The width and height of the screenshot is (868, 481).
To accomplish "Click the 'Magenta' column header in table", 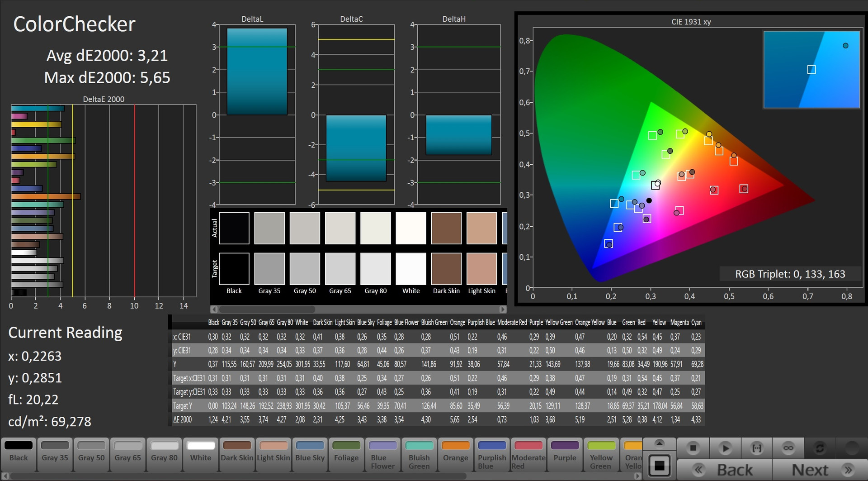I will (x=679, y=323).
